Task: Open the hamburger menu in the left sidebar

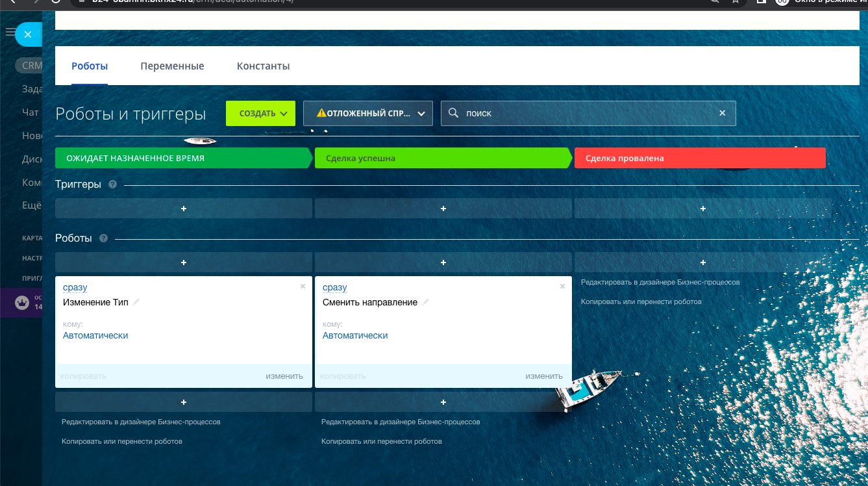Action: click(x=10, y=32)
